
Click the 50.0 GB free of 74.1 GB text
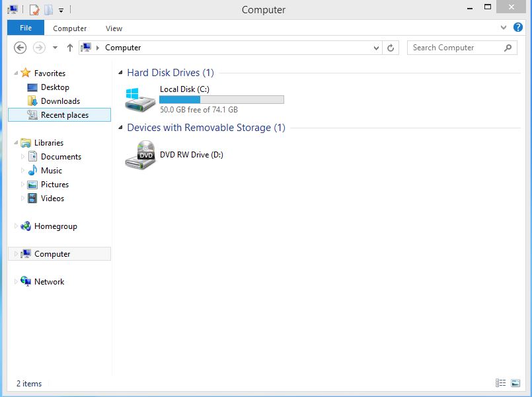point(199,110)
